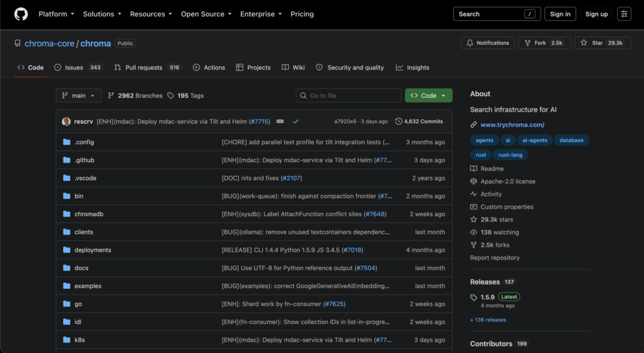Image resolution: width=644 pixels, height=353 pixels.
Task: Click the folder icon for k8s
Action: 67,340
